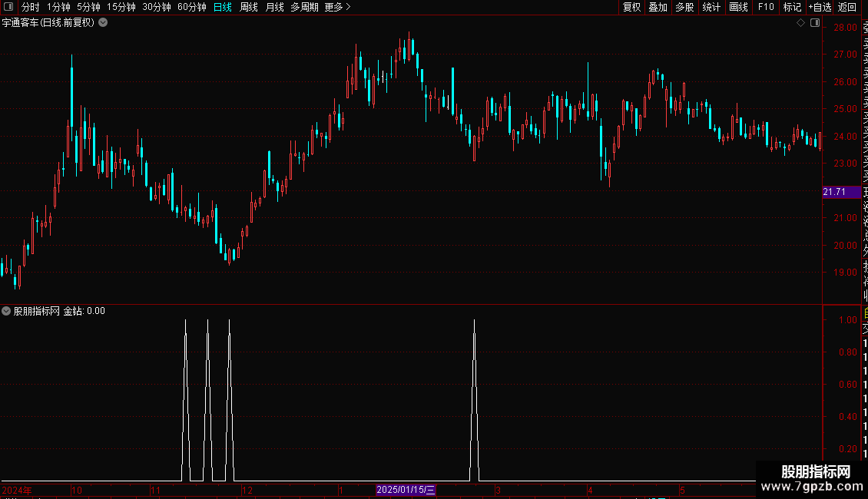Select the 30分钟 period tab

click(157, 7)
